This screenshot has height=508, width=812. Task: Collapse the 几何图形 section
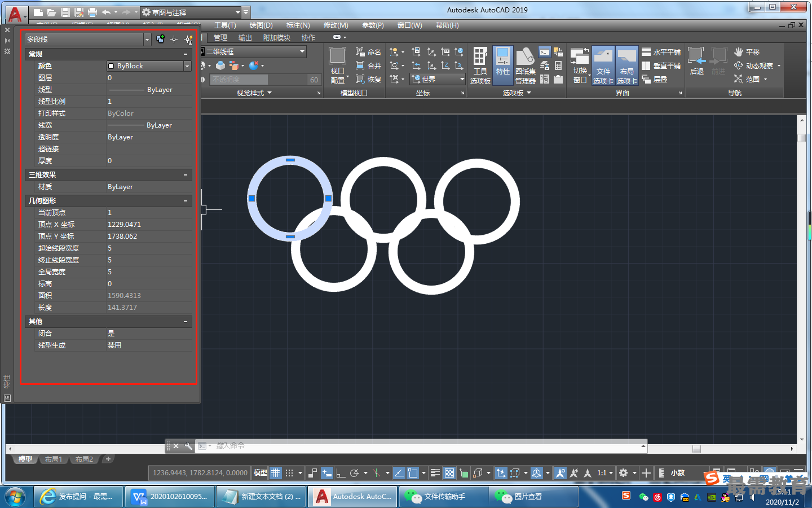click(186, 201)
